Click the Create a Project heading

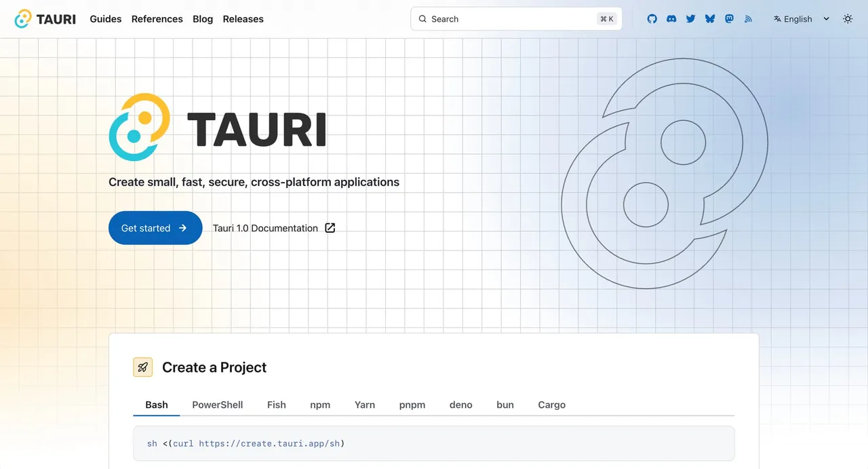(214, 367)
